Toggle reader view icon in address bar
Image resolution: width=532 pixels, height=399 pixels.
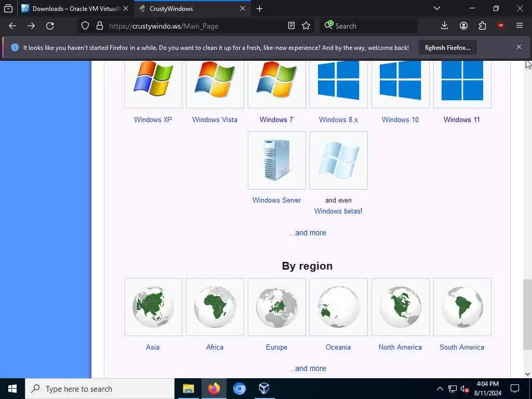[291, 26]
